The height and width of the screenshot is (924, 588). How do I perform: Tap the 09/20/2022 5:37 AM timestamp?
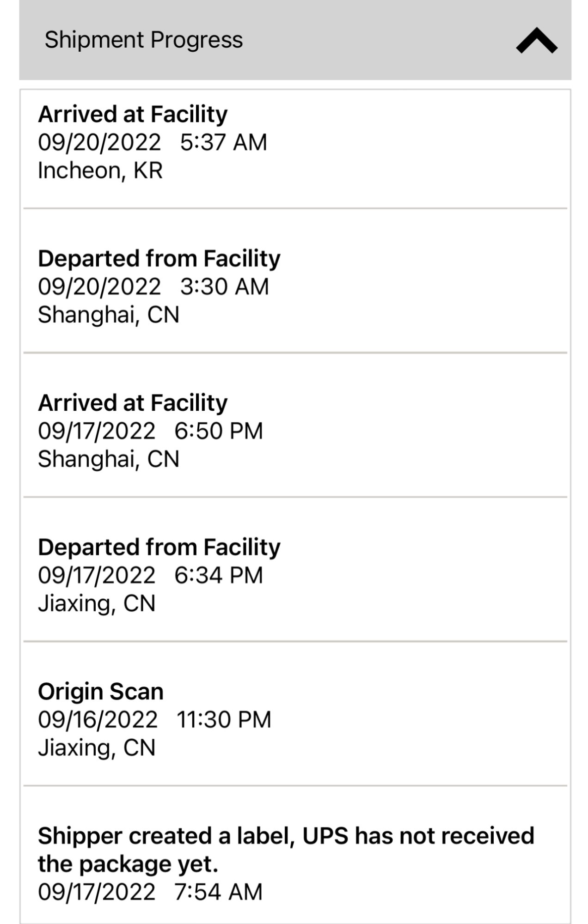[152, 142]
